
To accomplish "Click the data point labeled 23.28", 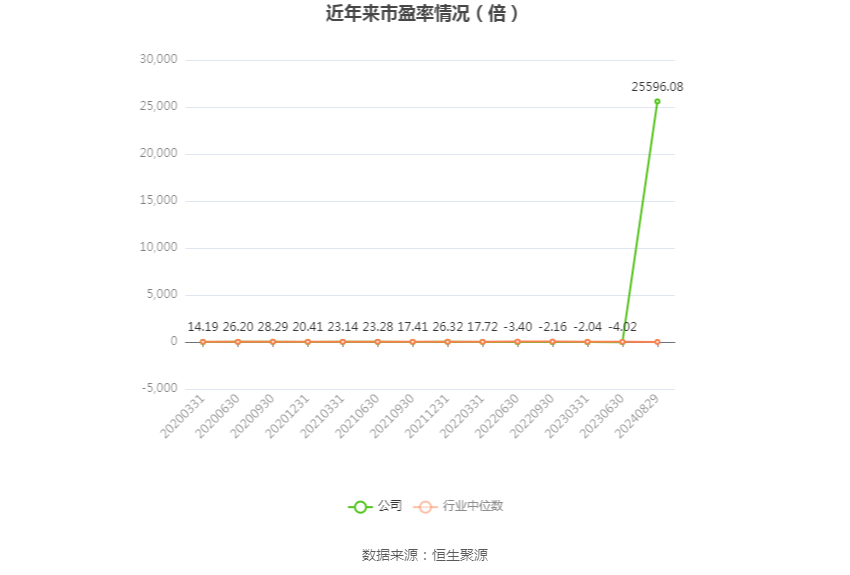I will tap(378, 342).
